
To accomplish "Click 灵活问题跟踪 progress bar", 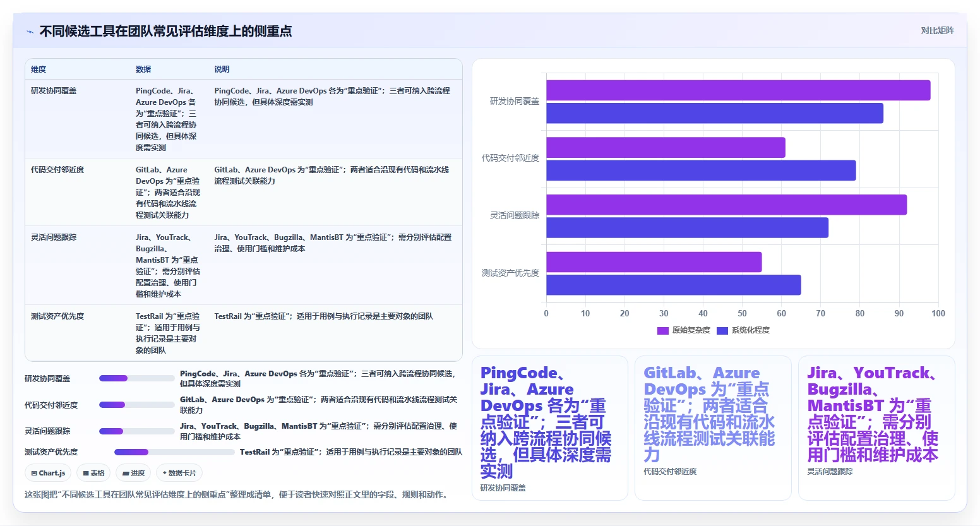I will [137, 431].
